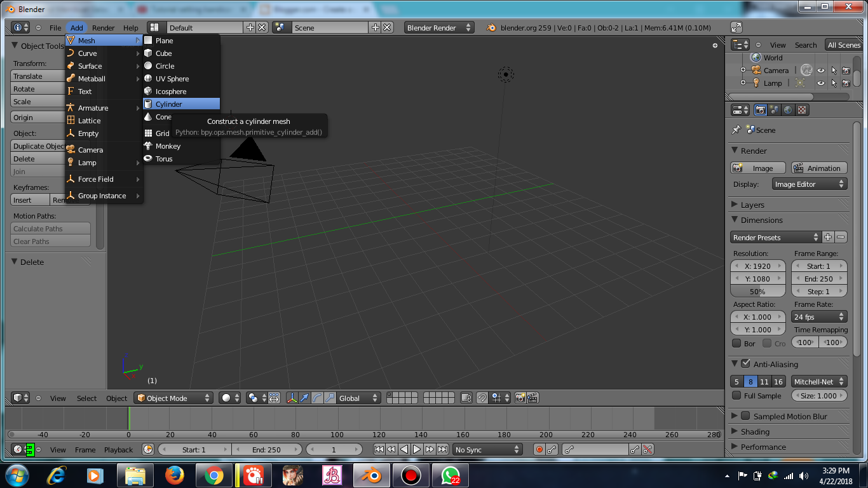Click the Animation render button
Image resolution: width=868 pixels, height=488 pixels.
click(x=819, y=168)
